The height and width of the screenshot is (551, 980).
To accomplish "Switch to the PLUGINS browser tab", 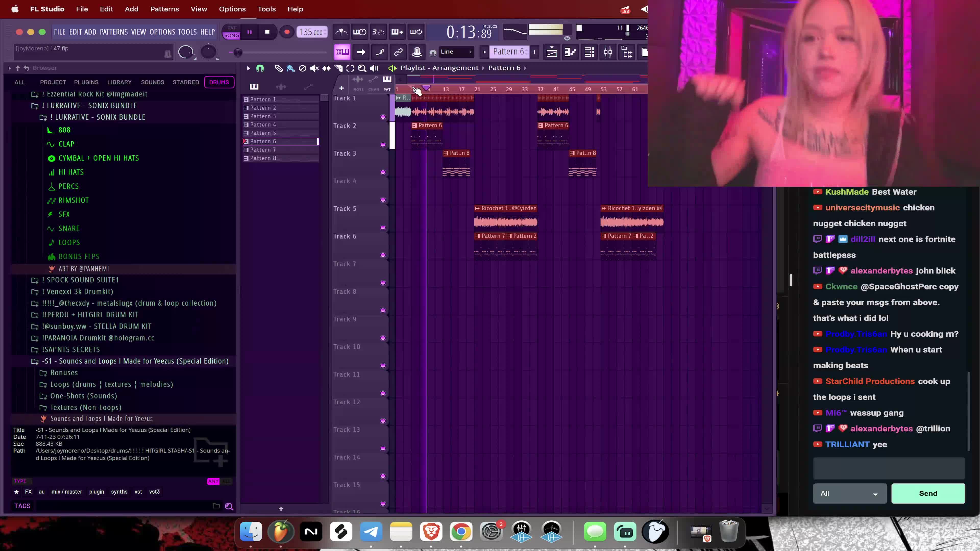I will pos(86,82).
